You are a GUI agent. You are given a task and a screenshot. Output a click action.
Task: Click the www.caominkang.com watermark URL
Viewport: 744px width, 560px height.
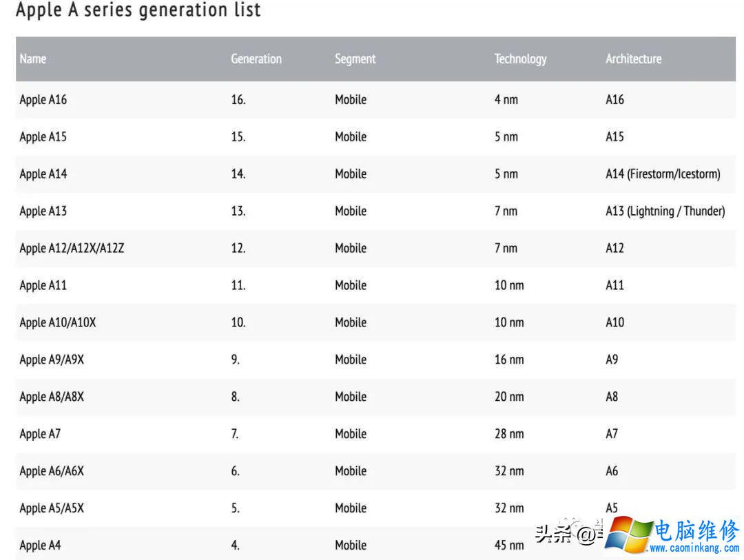(x=694, y=549)
